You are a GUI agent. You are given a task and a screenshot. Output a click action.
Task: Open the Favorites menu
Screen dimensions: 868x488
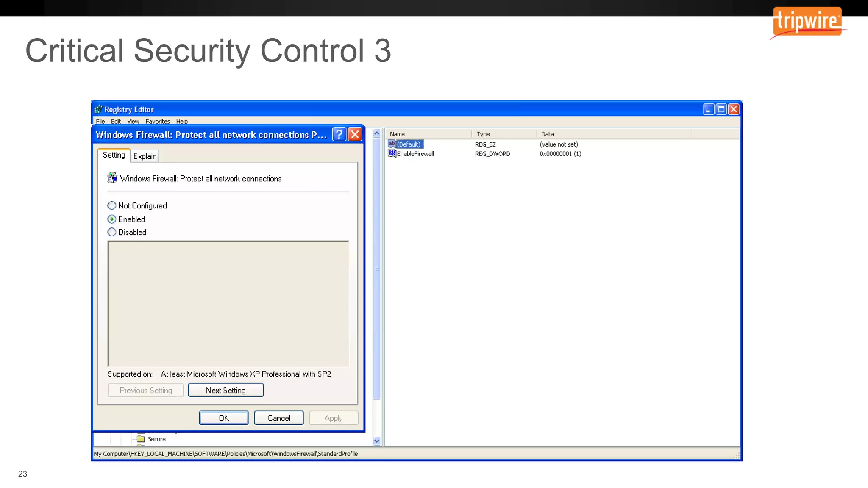coord(157,122)
